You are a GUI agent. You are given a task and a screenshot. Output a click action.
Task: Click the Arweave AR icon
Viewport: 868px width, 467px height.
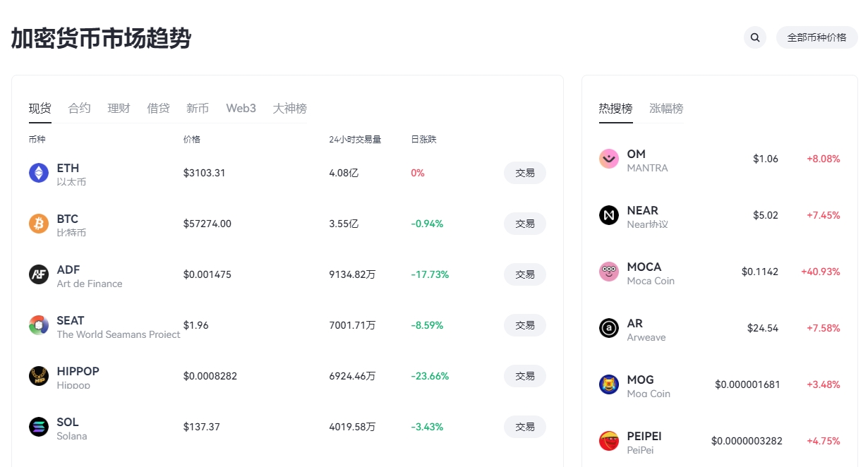click(609, 328)
